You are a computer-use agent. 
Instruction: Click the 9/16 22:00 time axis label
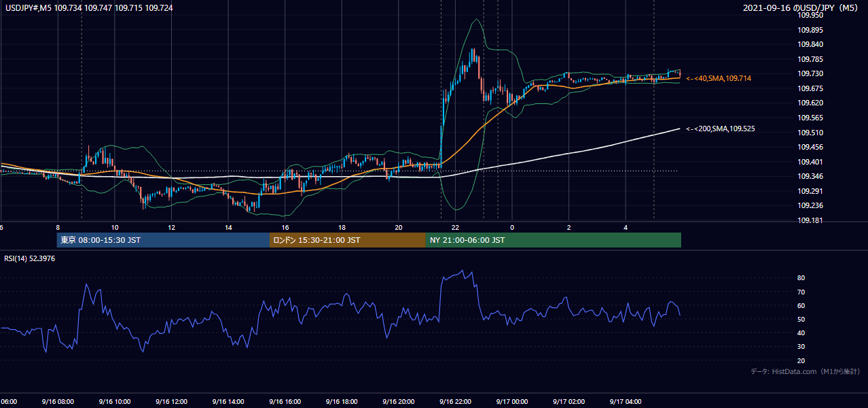pyautogui.click(x=455, y=401)
